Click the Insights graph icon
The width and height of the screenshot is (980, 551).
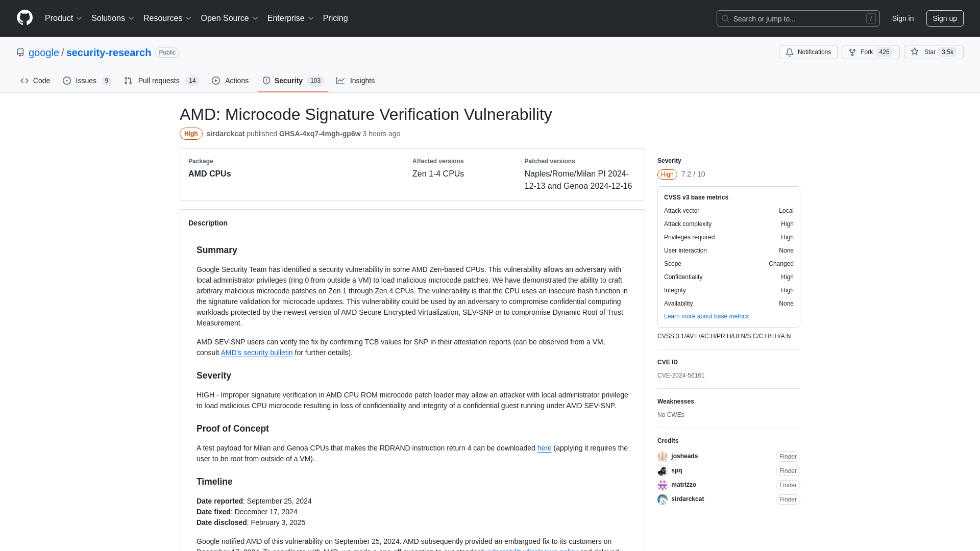(340, 81)
